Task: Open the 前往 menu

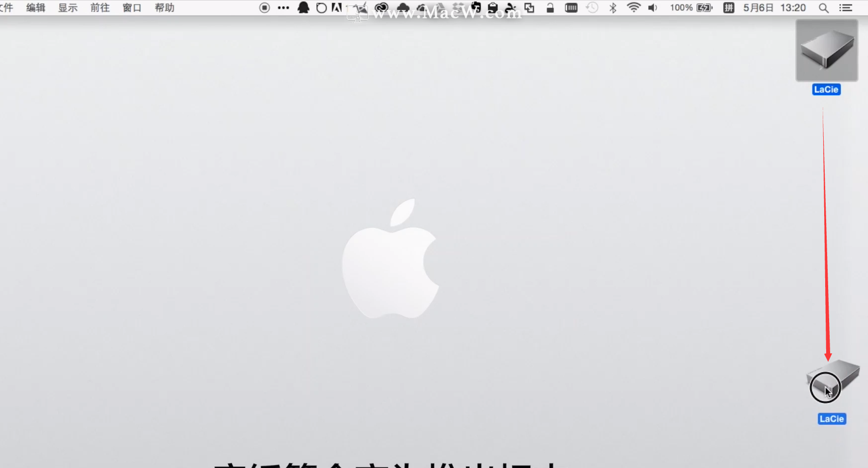Action: tap(100, 7)
